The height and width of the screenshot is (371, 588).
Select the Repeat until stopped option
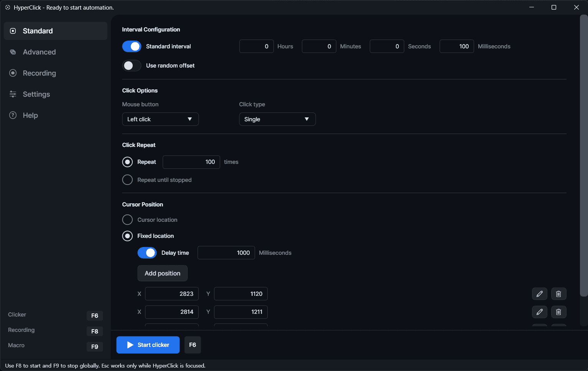pyautogui.click(x=127, y=180)
